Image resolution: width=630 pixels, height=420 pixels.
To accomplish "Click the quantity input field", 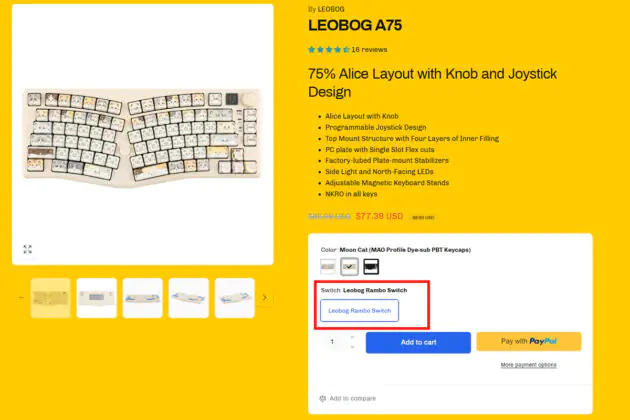I will 334,342.
